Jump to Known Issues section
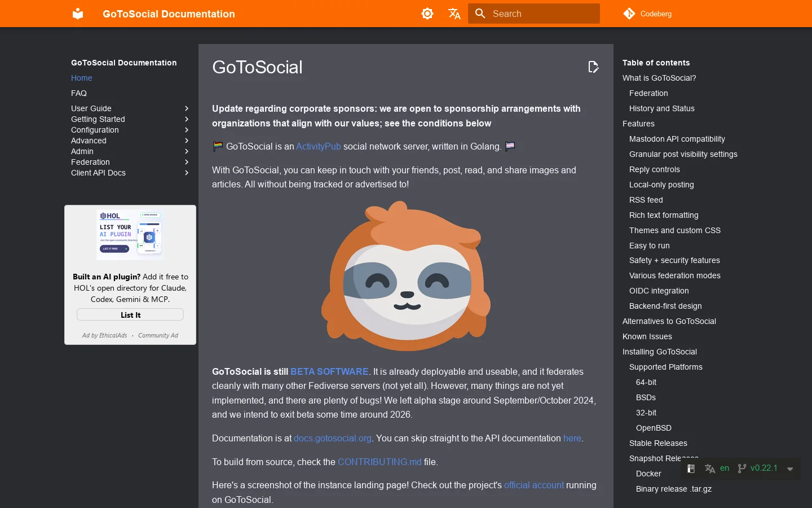The width and height of the screenshot is (812, 508). [x=647, y=336]
